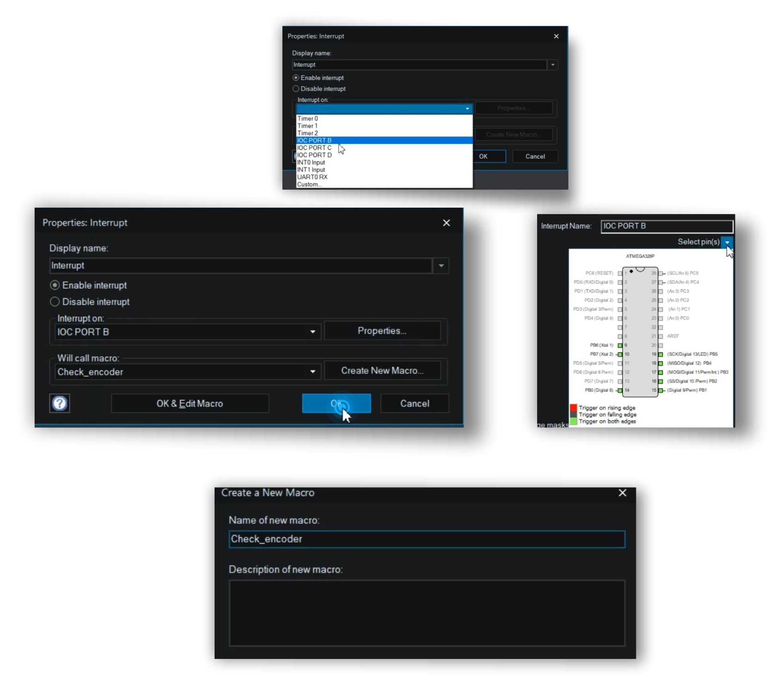Click green both edges legend swatch
Viewport: 784px width, 688px height.
pyautogui.click(x=574, y=421)
